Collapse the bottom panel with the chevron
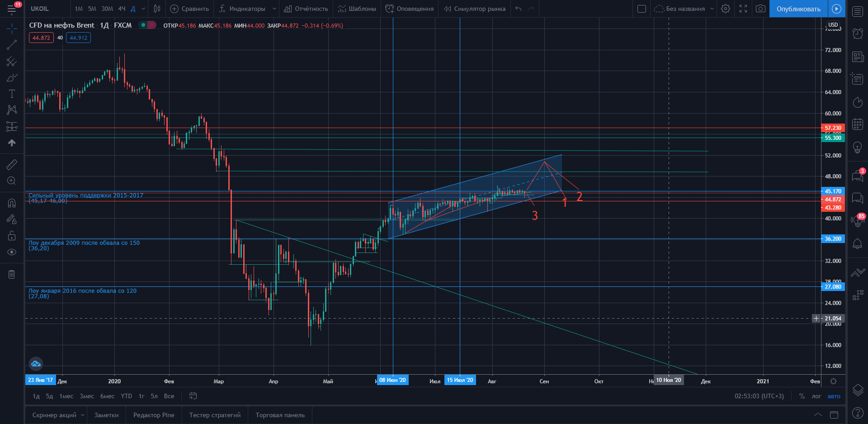This screenshot has width=868, height=424. click(818, 414)
